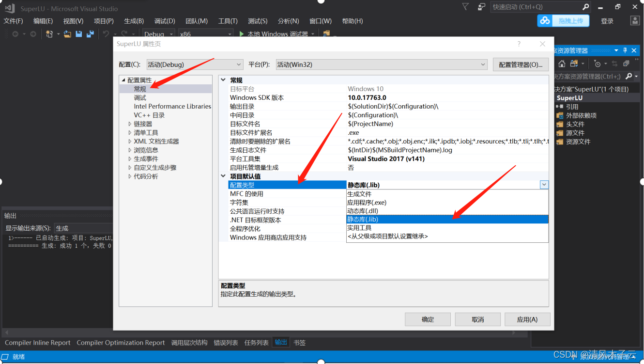
Task: Select 动态库(.dll) from configuration type list
Action: click(x=447, y=211)
